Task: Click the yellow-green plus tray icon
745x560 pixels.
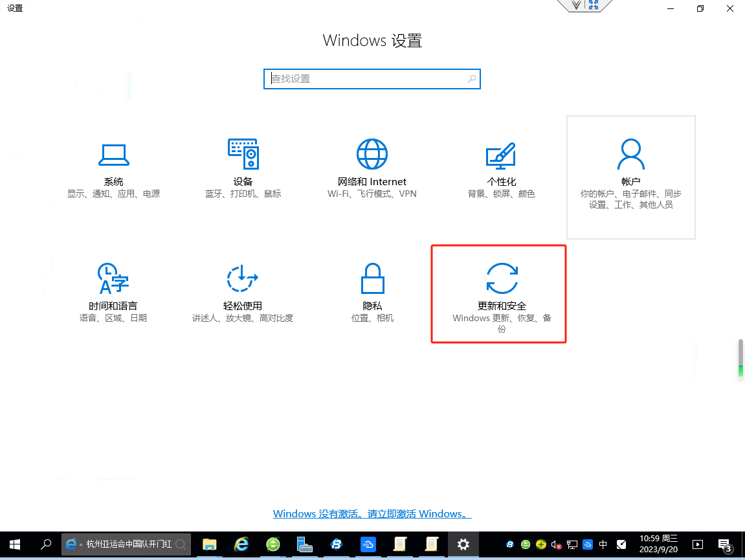Action: pos(540,545)
